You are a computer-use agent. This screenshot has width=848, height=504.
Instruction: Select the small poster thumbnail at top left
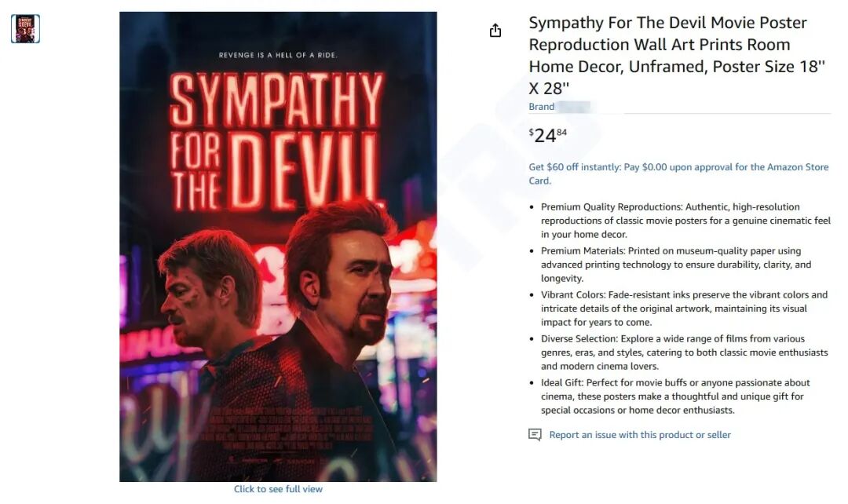(x=25, y=29)
